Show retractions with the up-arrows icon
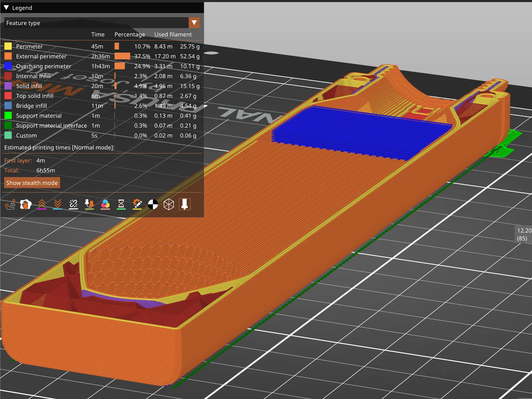Image resolution: width=532 pixels, height=399 pixels. (x=42, y=204)
